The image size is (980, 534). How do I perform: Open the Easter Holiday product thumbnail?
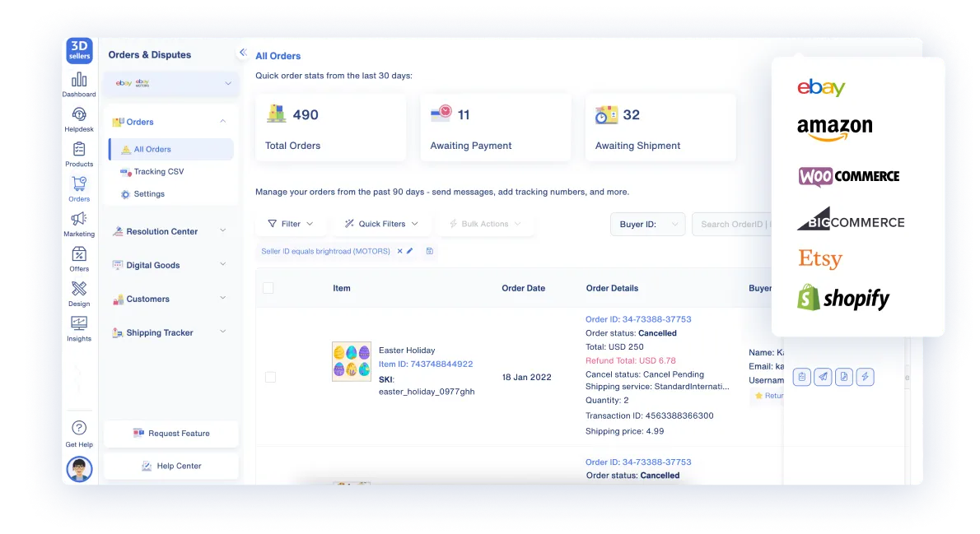point(352,361)
